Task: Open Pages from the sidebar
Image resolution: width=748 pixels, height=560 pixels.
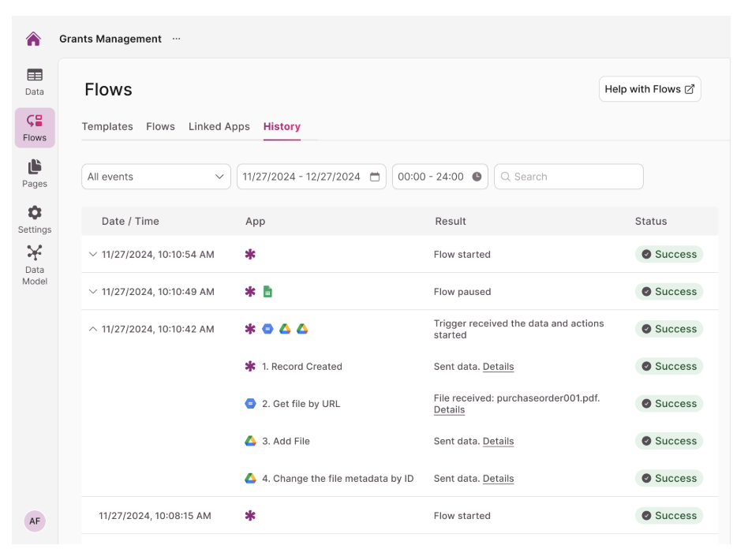Action: coord(35,174)
